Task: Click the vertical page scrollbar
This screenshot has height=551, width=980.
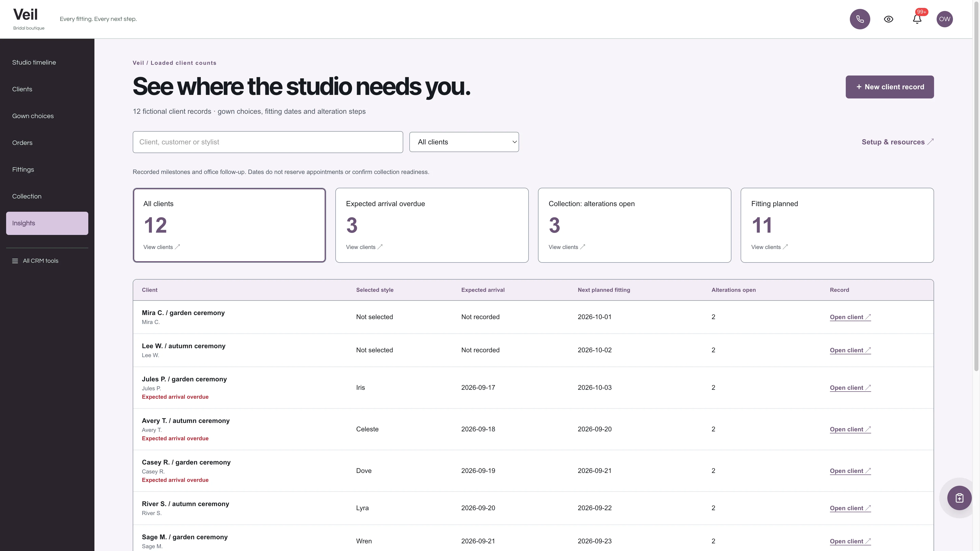Action: pos(976,186)
